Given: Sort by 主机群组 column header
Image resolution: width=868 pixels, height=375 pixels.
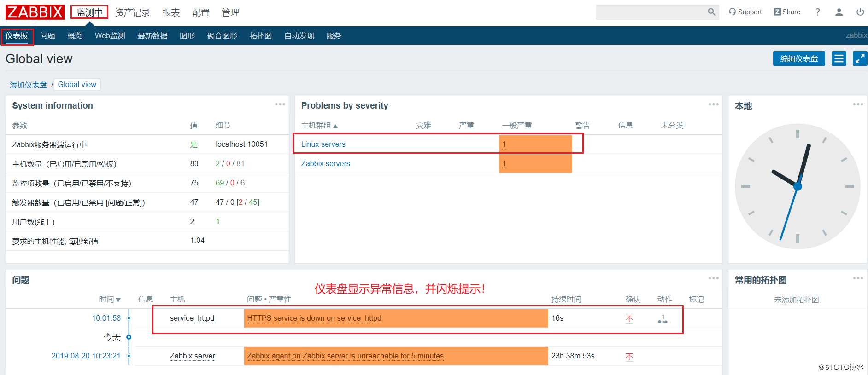Looking at the screenshot, I should point(319,126).
